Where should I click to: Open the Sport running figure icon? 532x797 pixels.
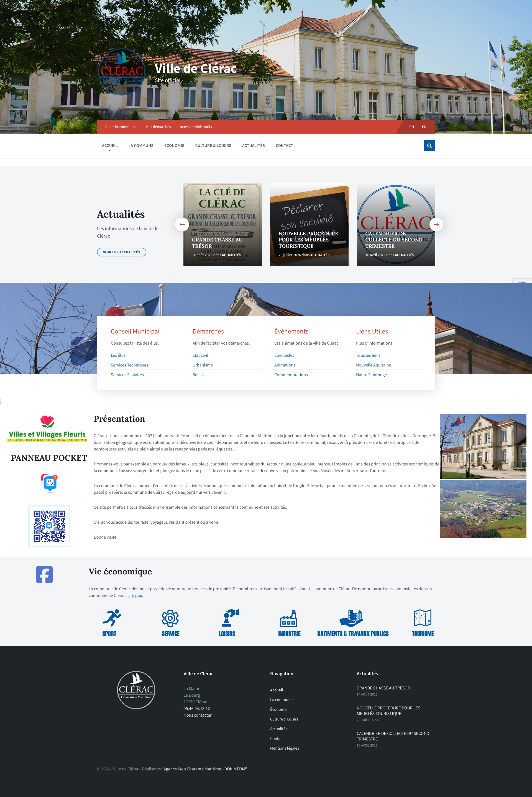point(111,618)
